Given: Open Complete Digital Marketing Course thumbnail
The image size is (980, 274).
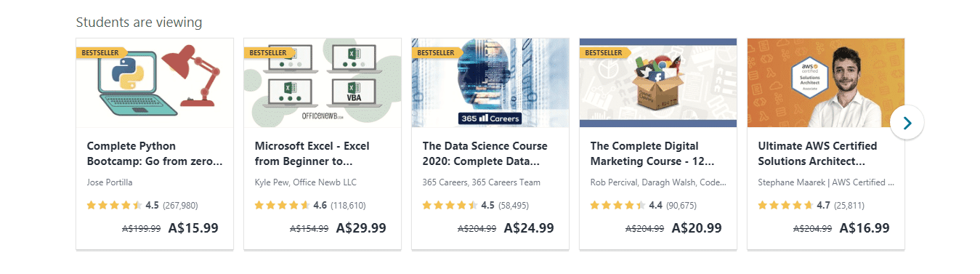Looking at the screenshot, I should 658,83.
